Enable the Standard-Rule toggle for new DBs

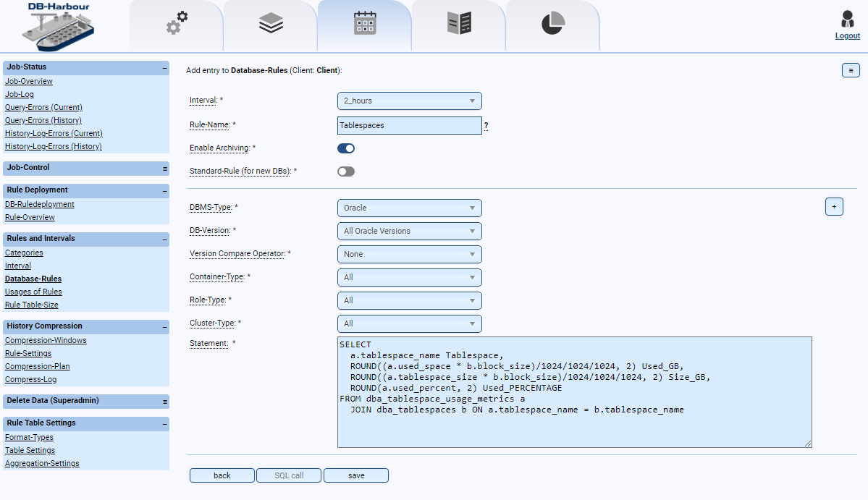click(x=345, y=171)
